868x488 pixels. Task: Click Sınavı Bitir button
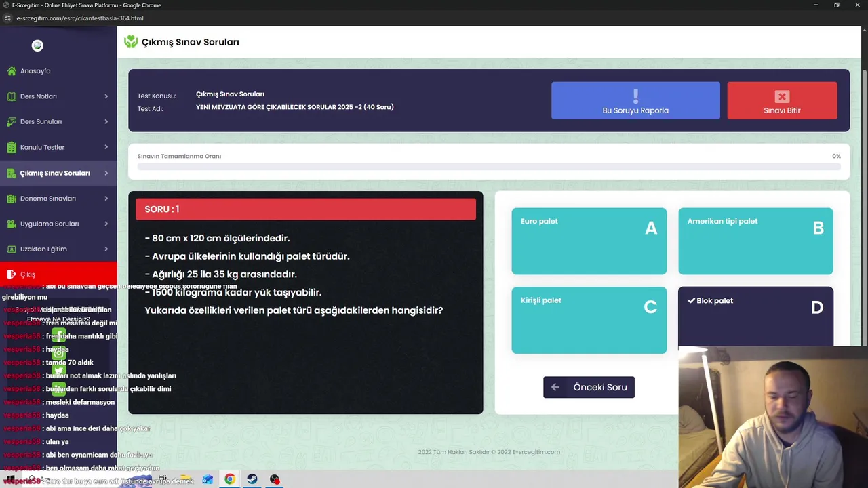(782, 100)
